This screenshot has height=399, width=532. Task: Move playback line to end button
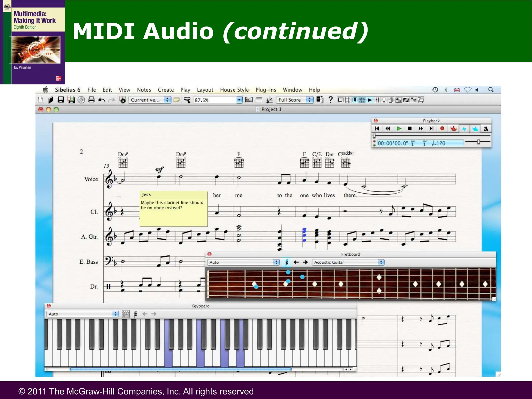(431, 129)
